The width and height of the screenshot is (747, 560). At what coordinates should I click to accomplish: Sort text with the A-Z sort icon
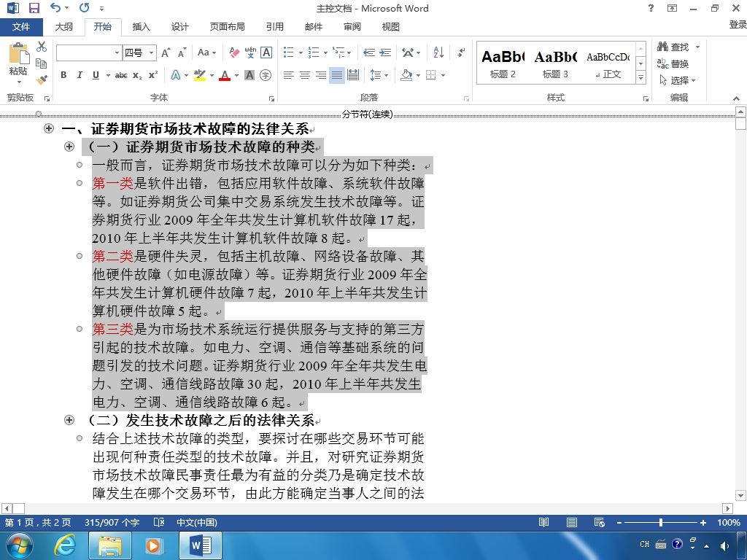click(438, 52)
